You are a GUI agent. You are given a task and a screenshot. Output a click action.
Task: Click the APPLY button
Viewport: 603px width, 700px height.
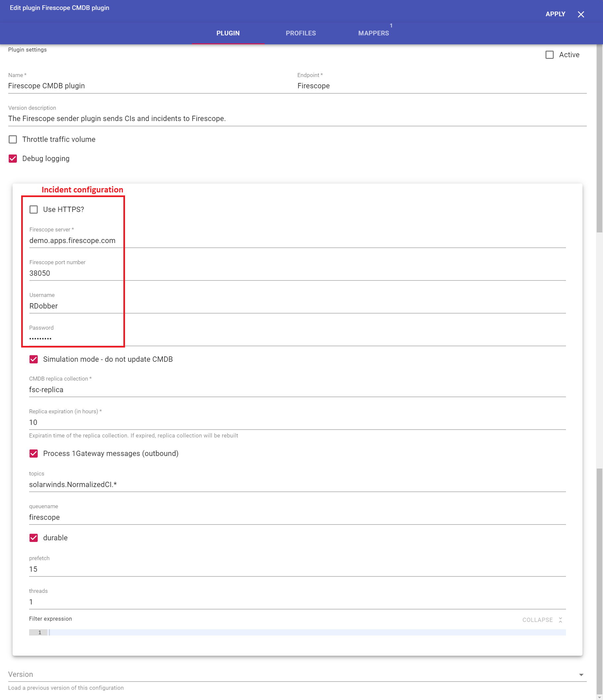[x=555, y=14]
